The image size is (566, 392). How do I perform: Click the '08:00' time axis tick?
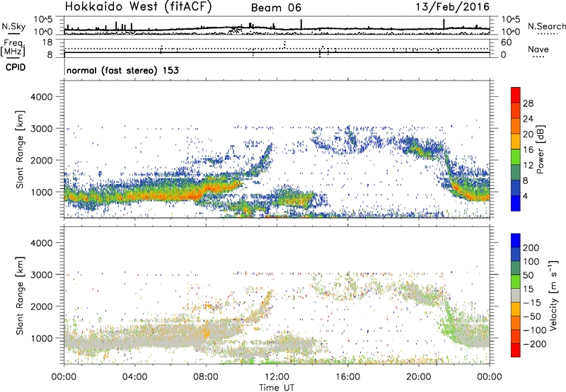pyautogui.click(x=206, y=377)
